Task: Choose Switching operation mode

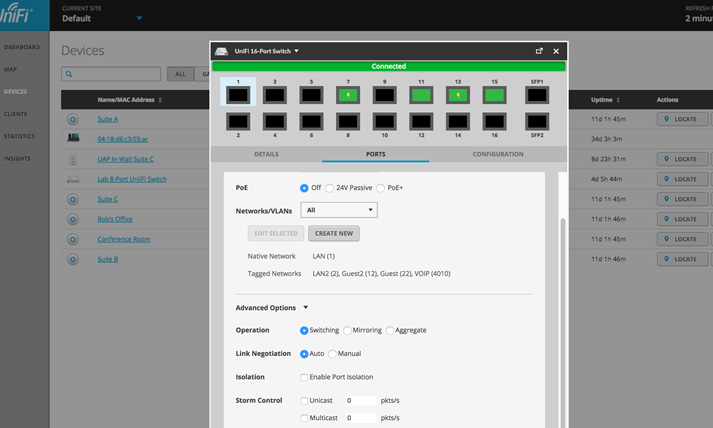Action: point(304,331)
